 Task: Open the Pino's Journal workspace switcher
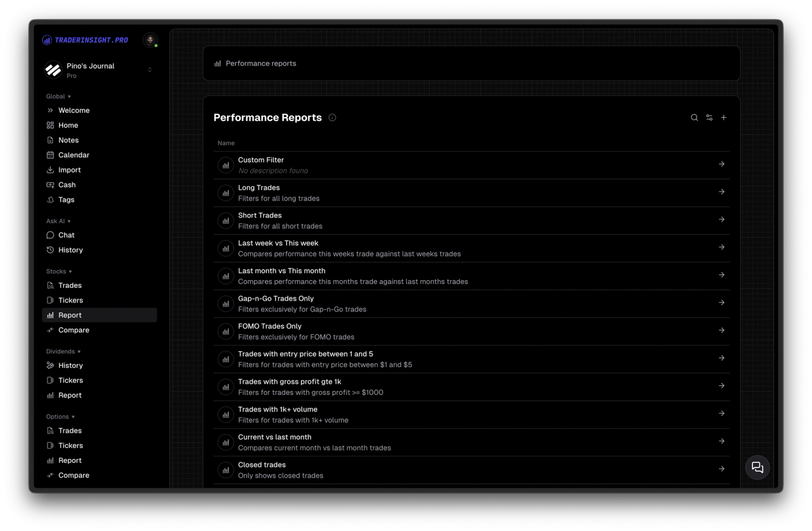tap(100, 70)
